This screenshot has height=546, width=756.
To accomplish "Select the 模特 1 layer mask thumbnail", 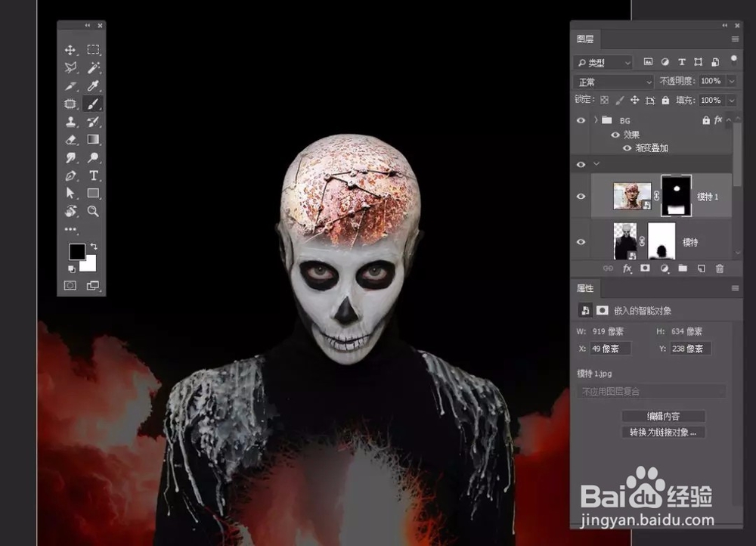I will pos(676,195).
